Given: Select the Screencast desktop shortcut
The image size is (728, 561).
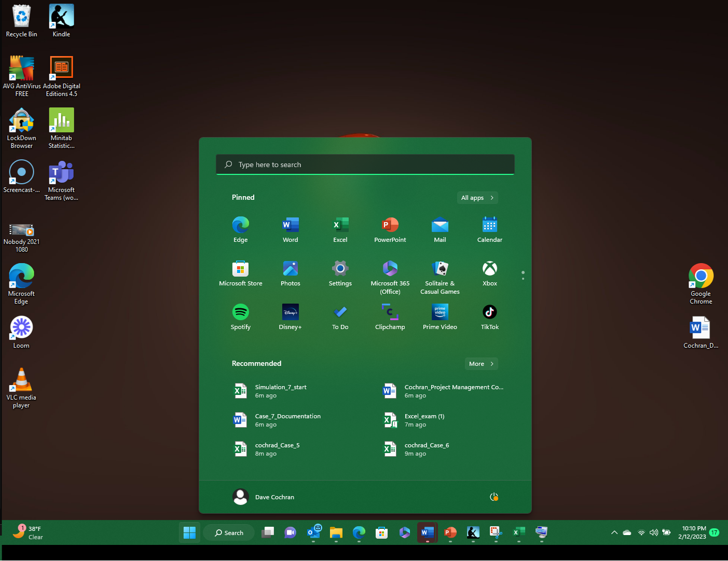Looking at the screenshot, I should (x=21, y=176).
